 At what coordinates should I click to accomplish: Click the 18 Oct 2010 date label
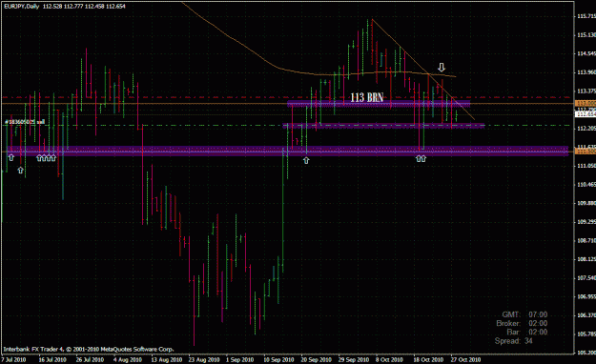point(428,359)
